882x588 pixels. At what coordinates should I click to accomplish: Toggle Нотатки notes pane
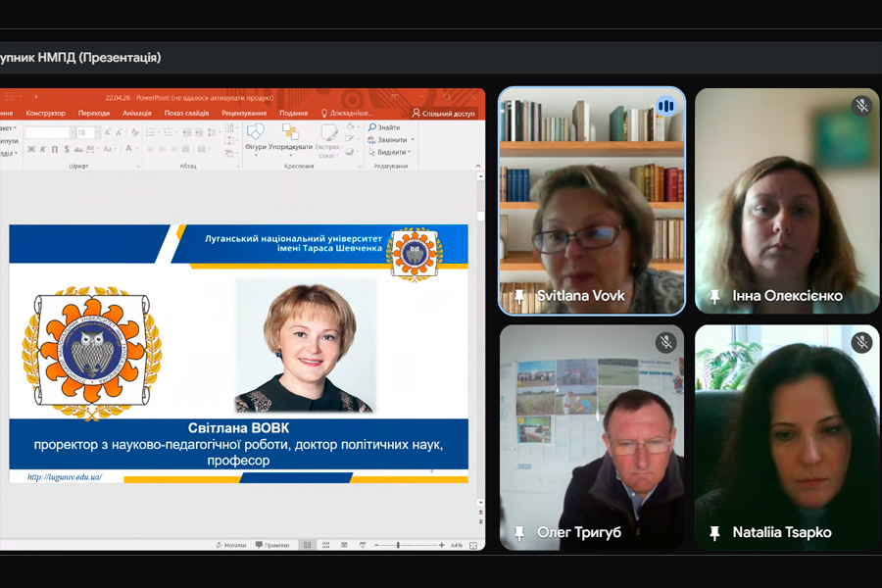coord(231,545)
